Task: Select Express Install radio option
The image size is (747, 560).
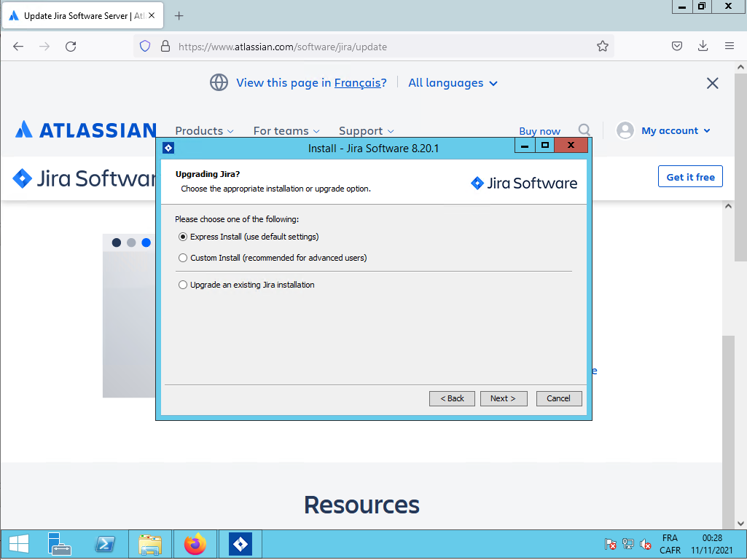Action: (x=183, y=237)
